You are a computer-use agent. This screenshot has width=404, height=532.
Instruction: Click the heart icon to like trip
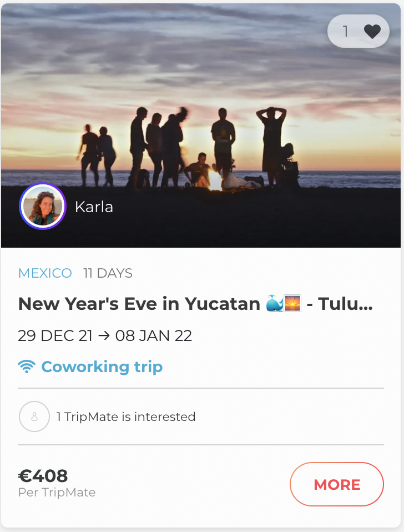coord(372,32)
